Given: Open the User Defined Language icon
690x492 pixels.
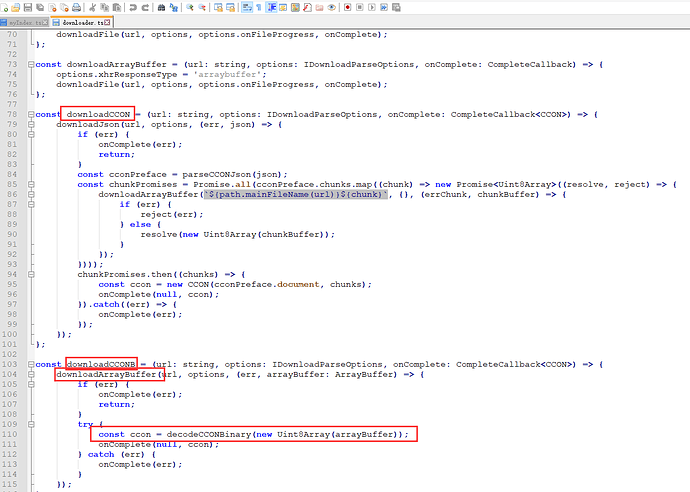Looking at the screenshot, I should 283,7.
